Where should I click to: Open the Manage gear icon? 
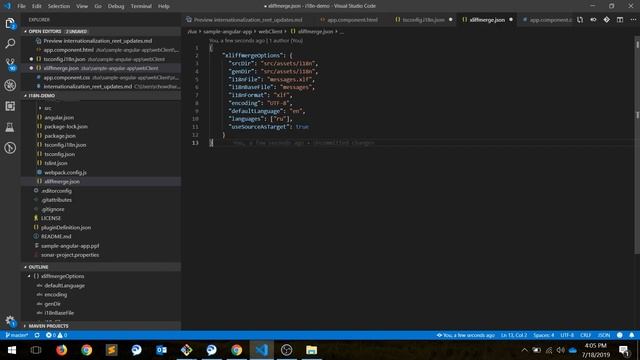pos(10,321)
